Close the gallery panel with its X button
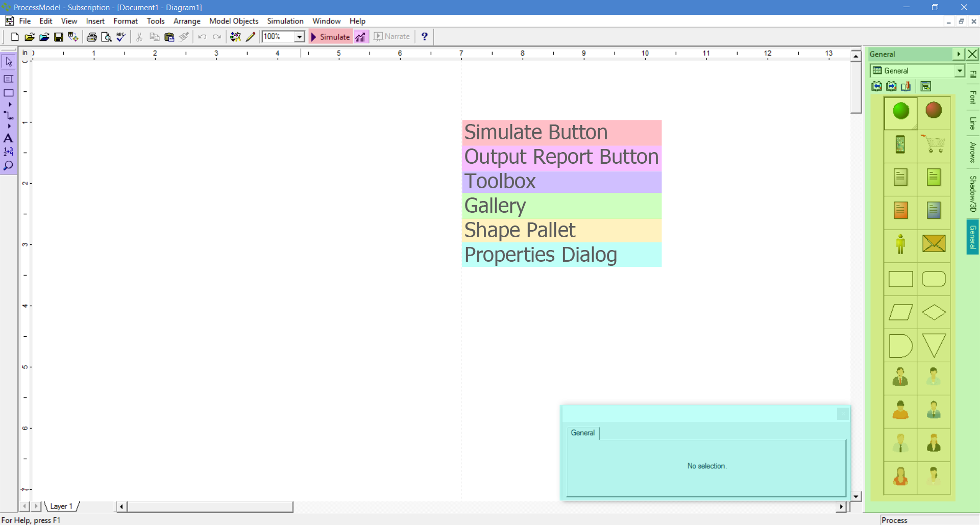Screen dimensions: 980x525 [x=972, y=54]
